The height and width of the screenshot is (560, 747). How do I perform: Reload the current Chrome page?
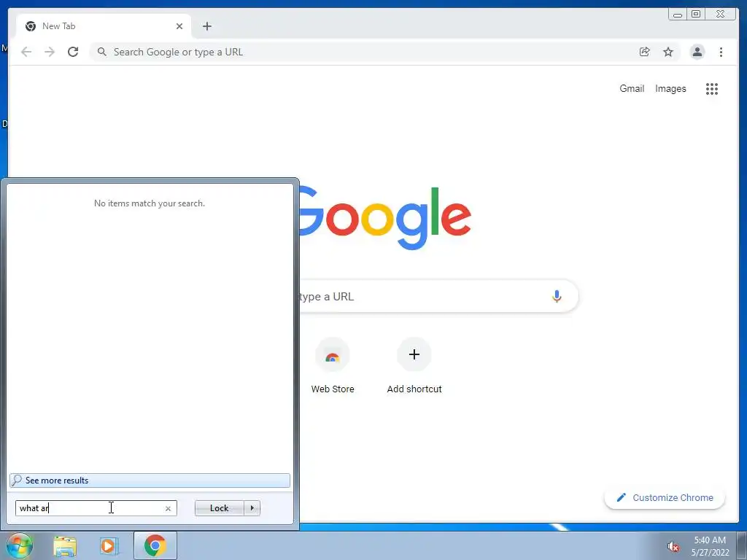(x=73, y=52)
